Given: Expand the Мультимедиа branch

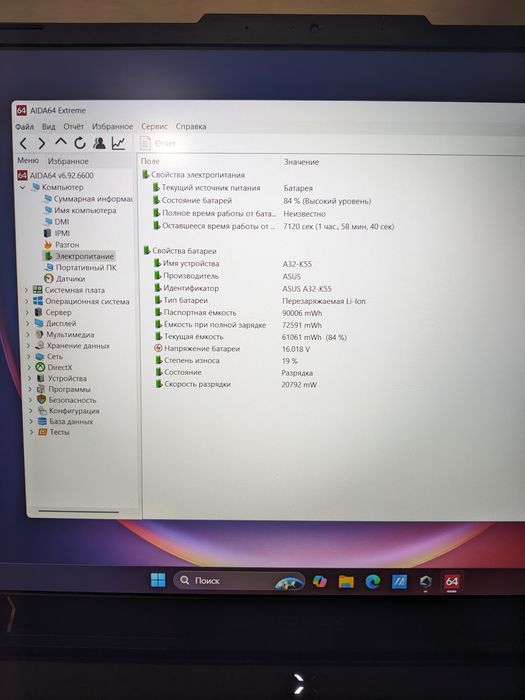Looking at the screenshot, I should point(29,334).
